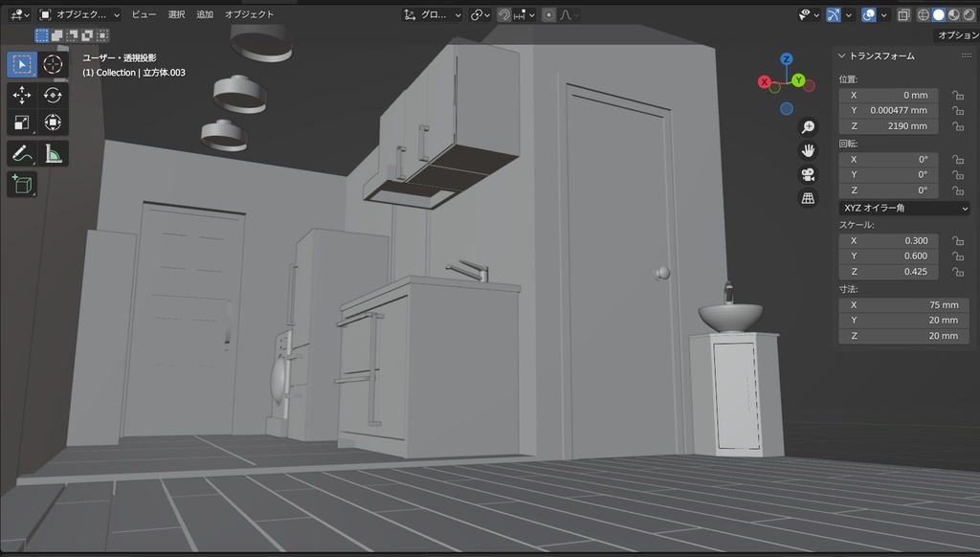Select the Scale tool
Image resolution: width=980 pixels, height=557 pixels.
pyautogui.click(x=21, y=123)
